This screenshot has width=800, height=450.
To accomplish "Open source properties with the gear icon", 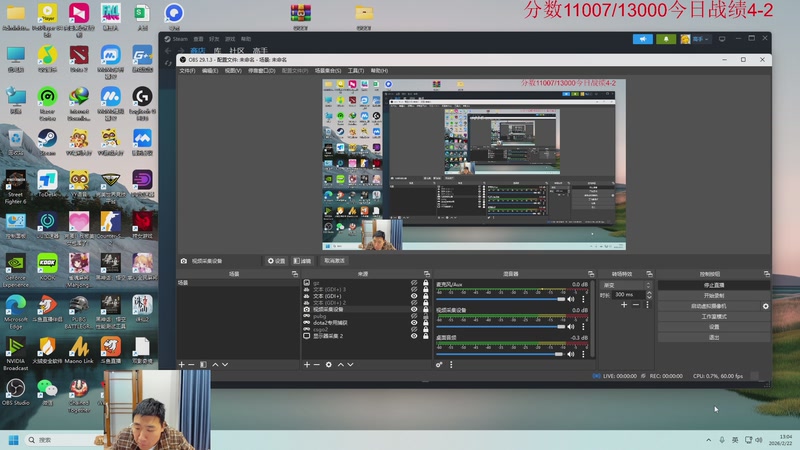I will click(329, 365).
